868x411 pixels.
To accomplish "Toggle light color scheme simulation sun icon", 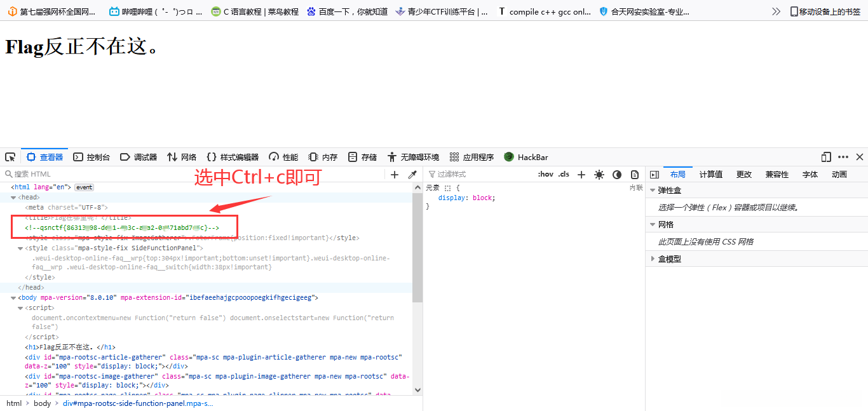I will coord(599,175).
